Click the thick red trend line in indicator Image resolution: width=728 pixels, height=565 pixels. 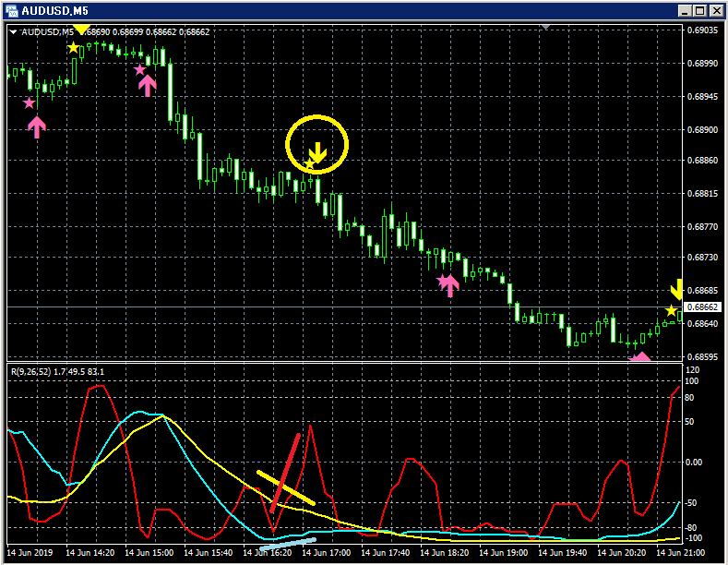coord(285,474)
